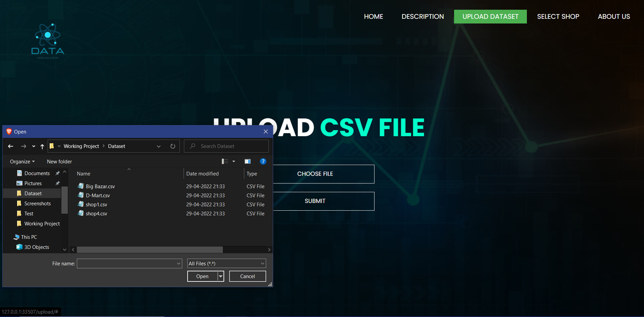Click the Big Bazar.csv file icon
Viewport: 644px width, 317px height.
point(81,186)
